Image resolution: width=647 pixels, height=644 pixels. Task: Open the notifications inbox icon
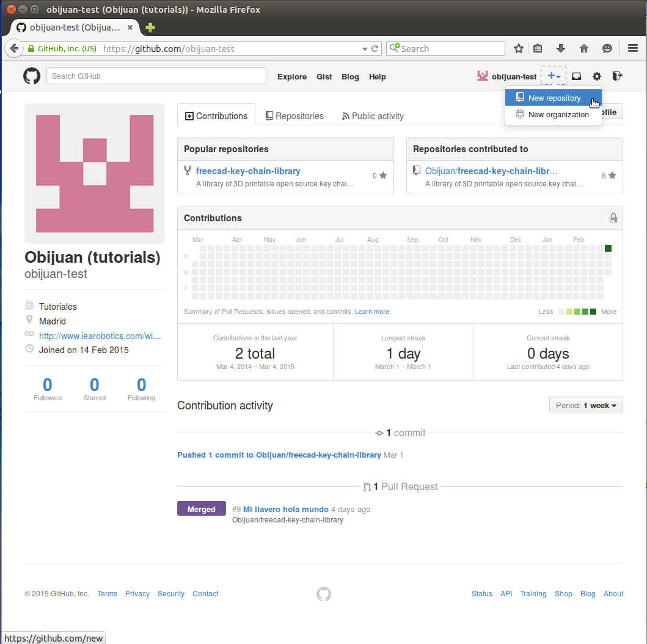576,76
